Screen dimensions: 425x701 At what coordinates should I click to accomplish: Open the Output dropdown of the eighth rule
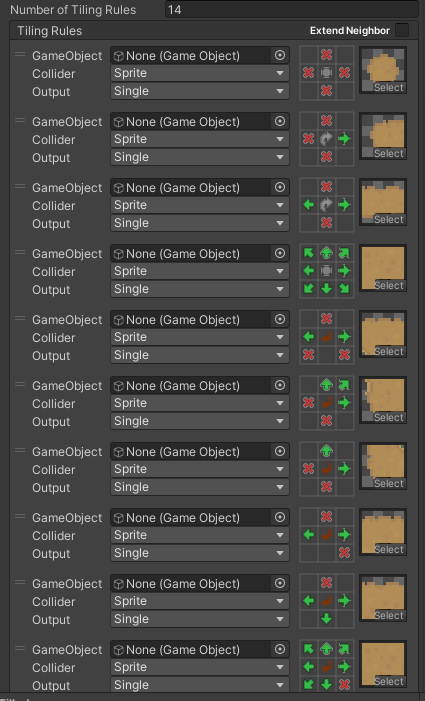click(x=200, y=553)
